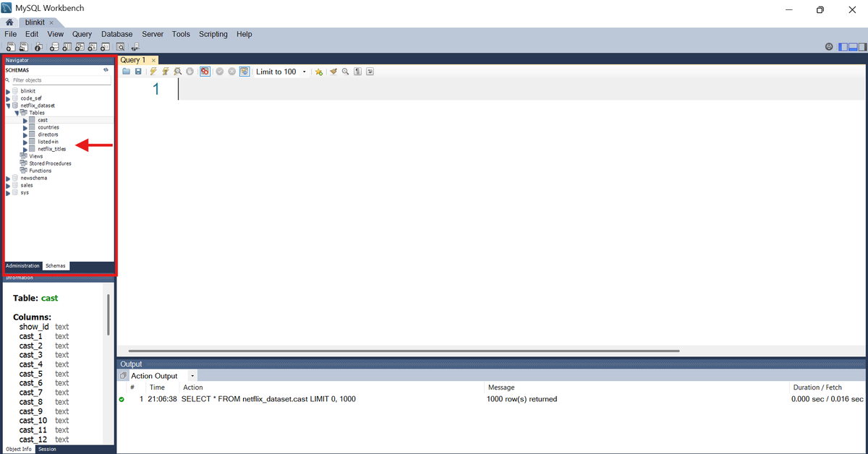
Task: Open the Scripting menu
Action: [x=213, y=34]
